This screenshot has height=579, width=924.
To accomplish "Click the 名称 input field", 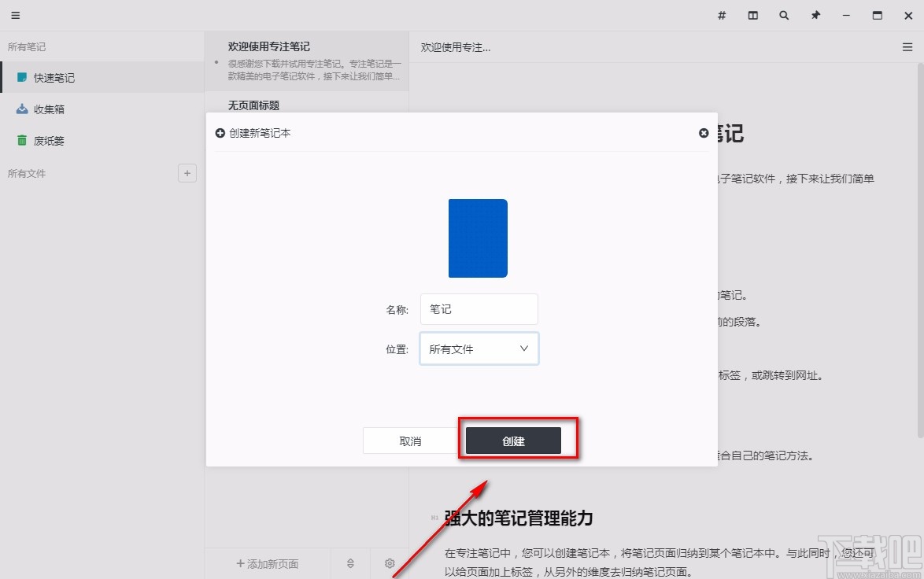I will tap(479, 309).
